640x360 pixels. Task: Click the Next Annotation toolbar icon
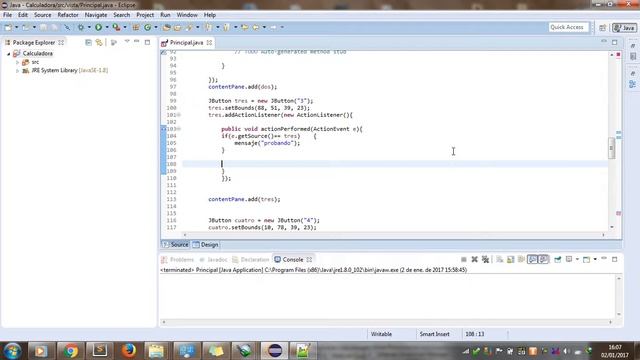[x=209, y=27]
